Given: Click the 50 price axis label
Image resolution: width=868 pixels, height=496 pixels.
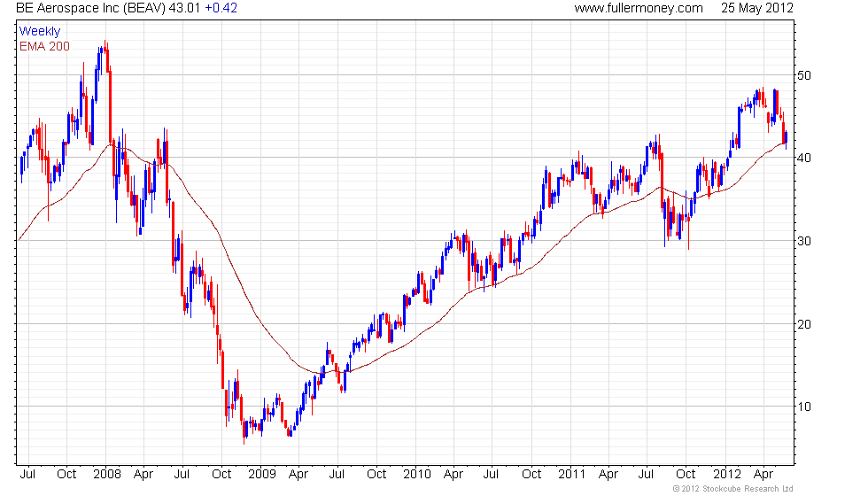Looking at the screenshot, I should tap(804, 75).
